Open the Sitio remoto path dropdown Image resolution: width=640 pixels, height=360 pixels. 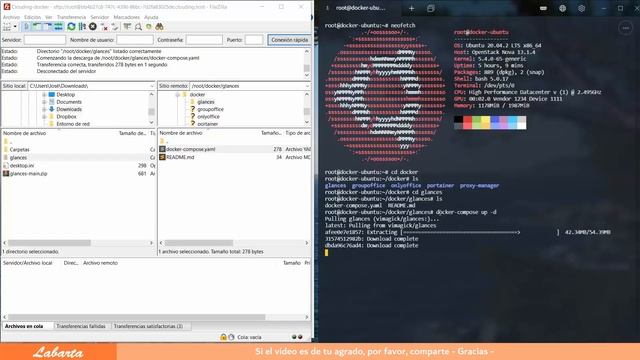(x=307, y=86)
